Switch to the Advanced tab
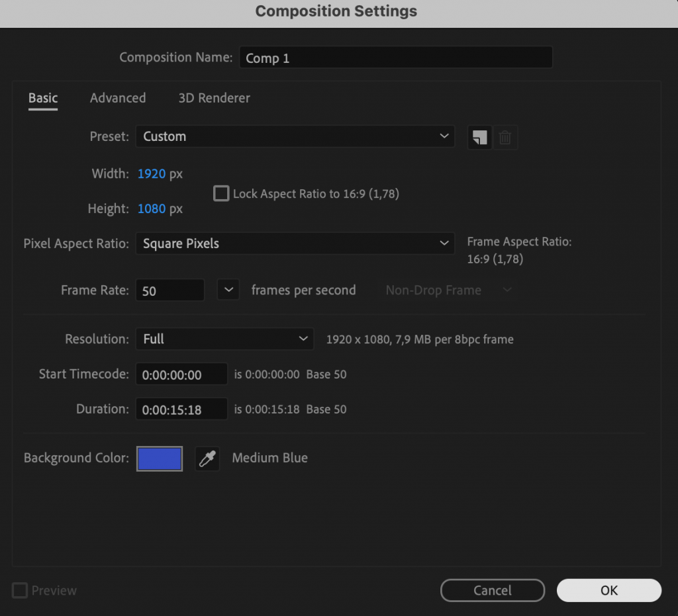678x616 pixels. (117, 98)
